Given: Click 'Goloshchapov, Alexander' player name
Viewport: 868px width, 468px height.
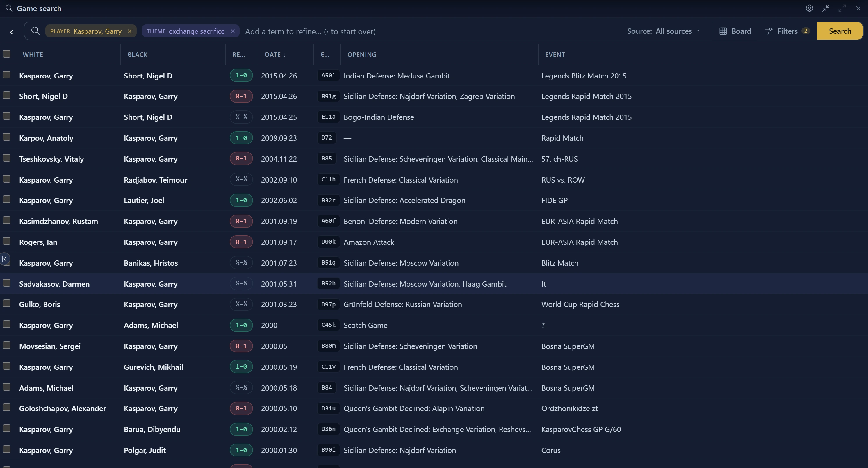Looking at the screenshot, I should coord(62,408).
